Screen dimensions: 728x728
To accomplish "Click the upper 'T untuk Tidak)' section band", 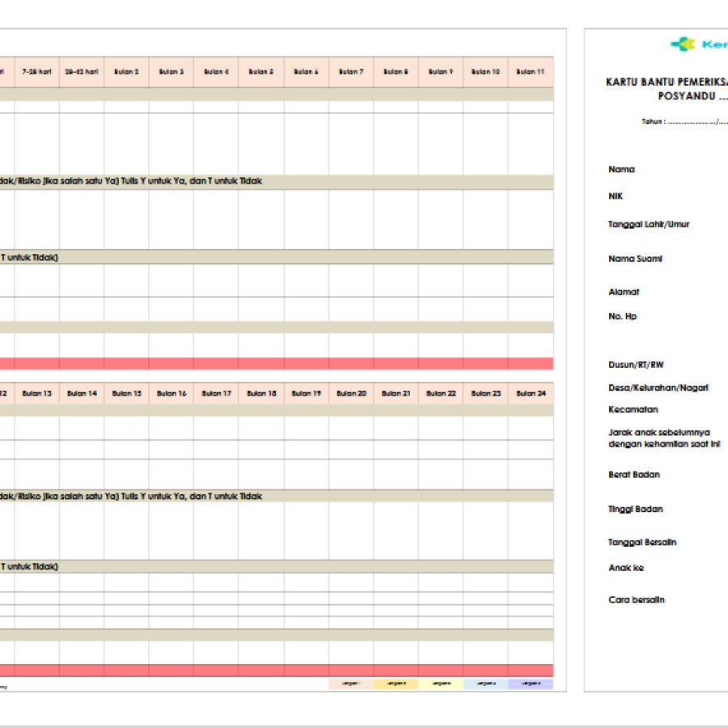I will 277,257.
